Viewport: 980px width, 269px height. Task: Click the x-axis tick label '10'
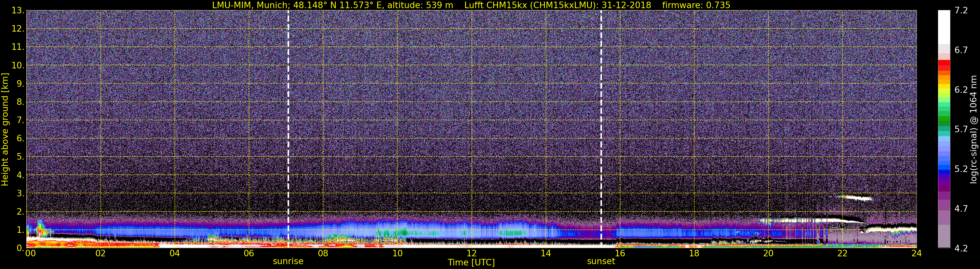(x=397, y=254)
